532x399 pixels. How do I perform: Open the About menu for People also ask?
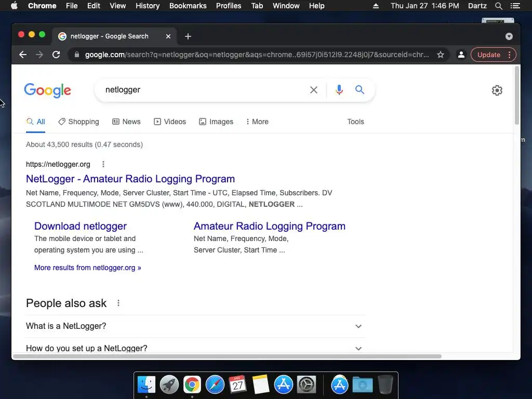click(118, 303)
